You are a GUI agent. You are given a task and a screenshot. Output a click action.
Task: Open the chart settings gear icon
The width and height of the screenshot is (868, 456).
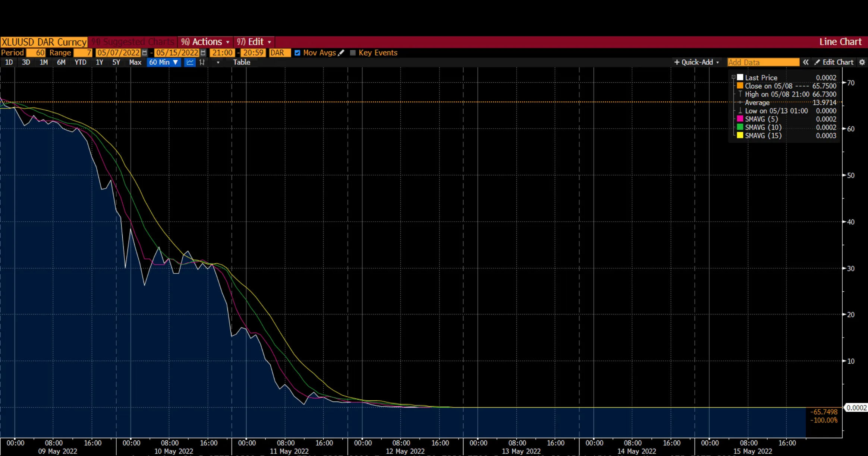[862, 62]
